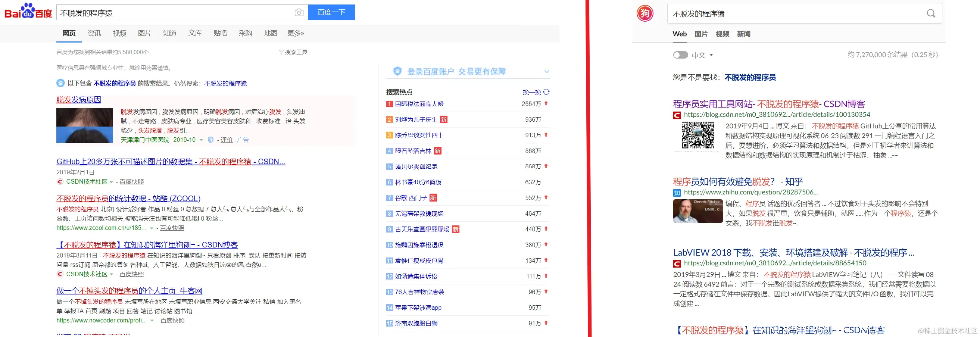Expand the 更多» menu
Image resolution: width=980 pixels, height=337 pixels.
click(296, 33)
